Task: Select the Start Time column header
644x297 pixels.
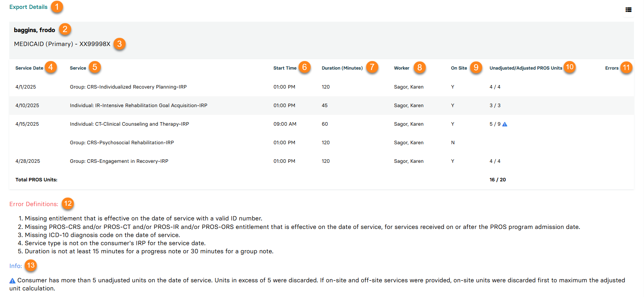Action: point(285,68)
